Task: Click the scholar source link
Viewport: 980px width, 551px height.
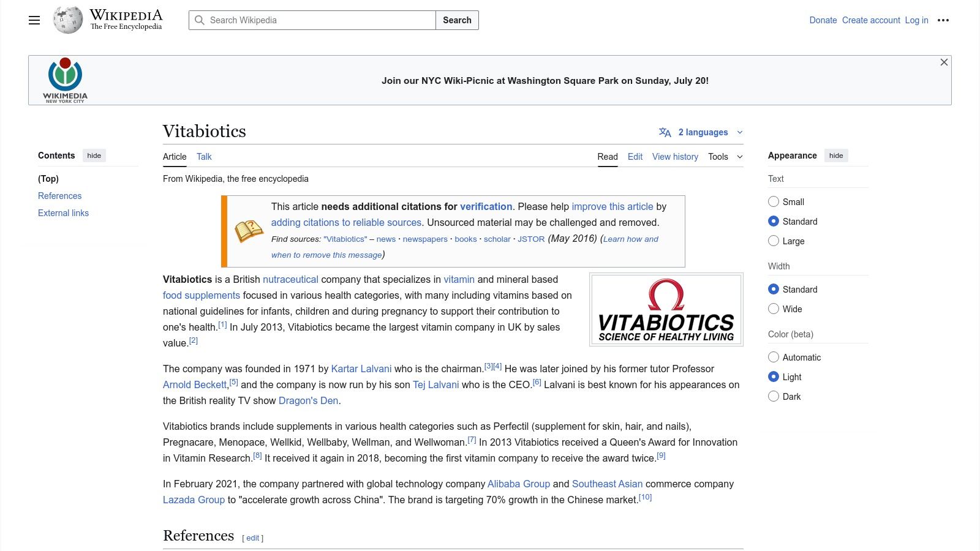Action: pos(497,239)
